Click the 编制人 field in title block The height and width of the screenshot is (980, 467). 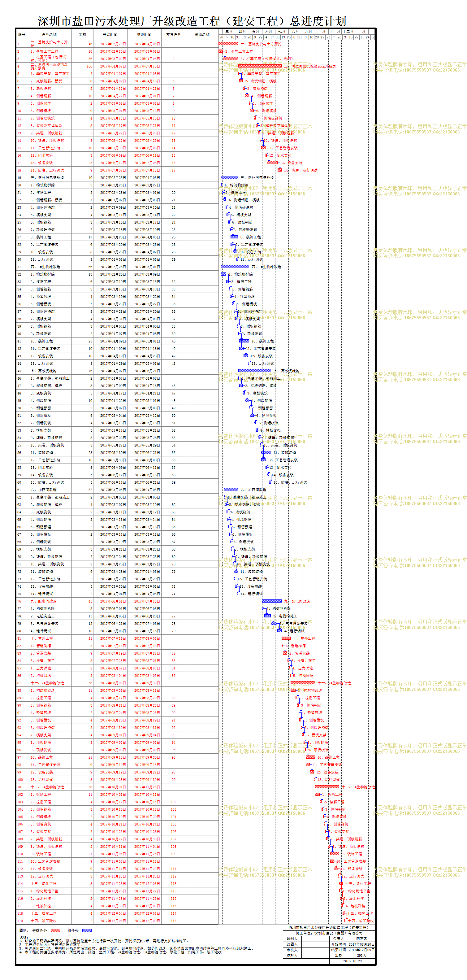292,939
